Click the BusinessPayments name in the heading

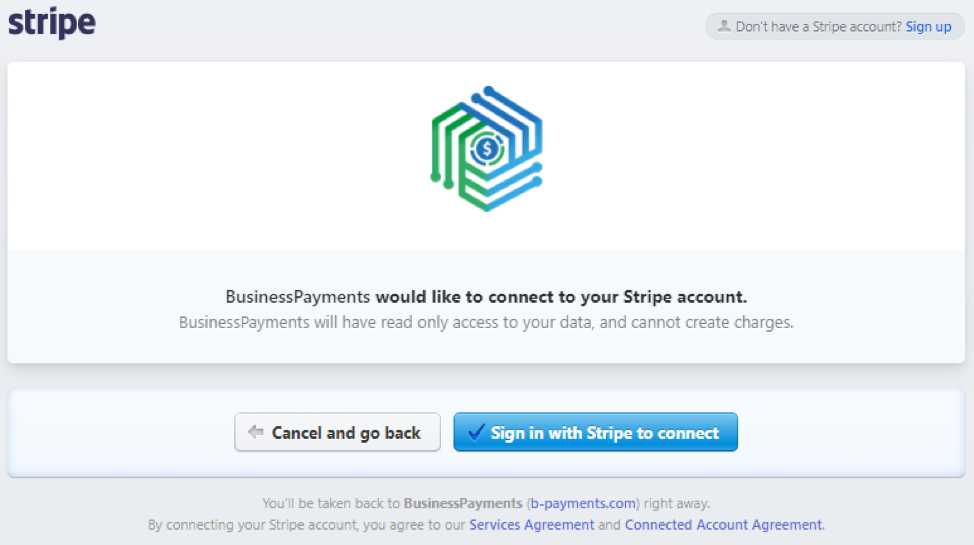pos(298,297)
